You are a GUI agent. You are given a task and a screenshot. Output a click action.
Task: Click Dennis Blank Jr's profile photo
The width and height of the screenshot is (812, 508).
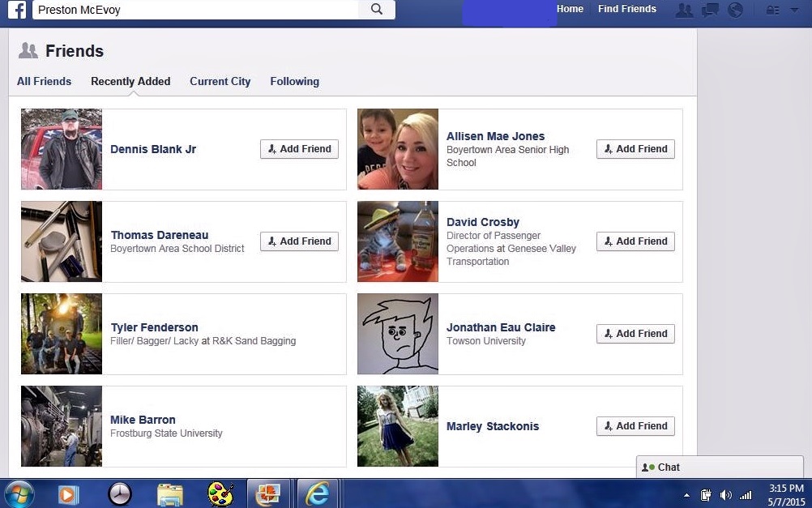point(62,149)
